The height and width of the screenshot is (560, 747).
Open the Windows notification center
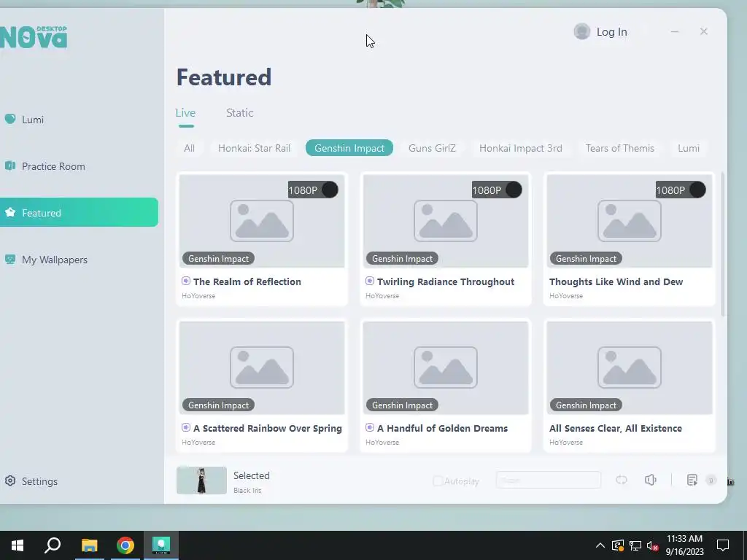pos(723,545)
